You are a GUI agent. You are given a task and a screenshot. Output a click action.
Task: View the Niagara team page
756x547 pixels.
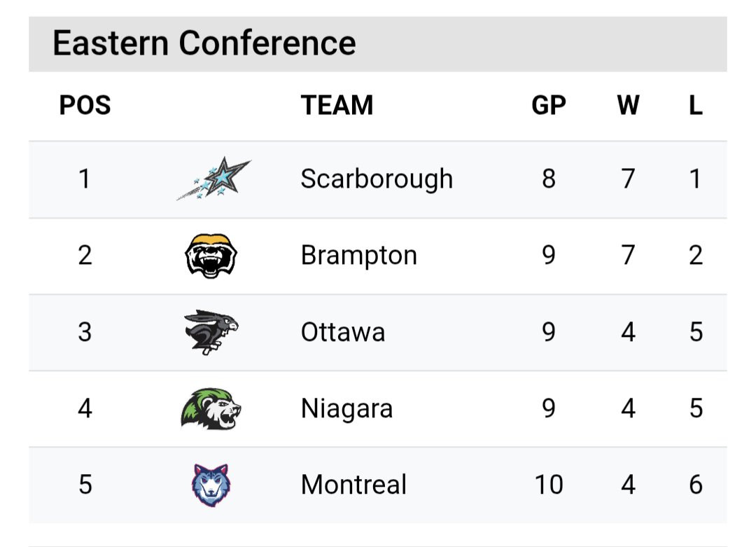click(x=346, y=408)
